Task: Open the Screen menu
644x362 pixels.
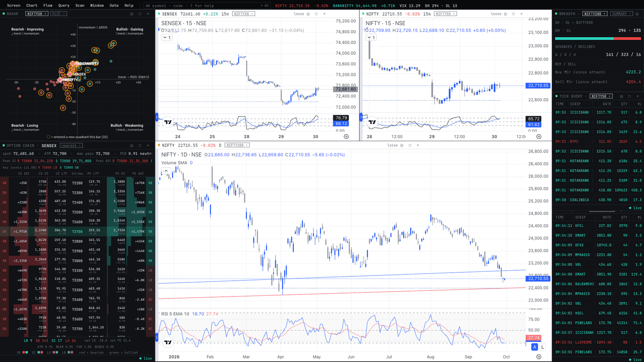Action: [x=14, y=6]
